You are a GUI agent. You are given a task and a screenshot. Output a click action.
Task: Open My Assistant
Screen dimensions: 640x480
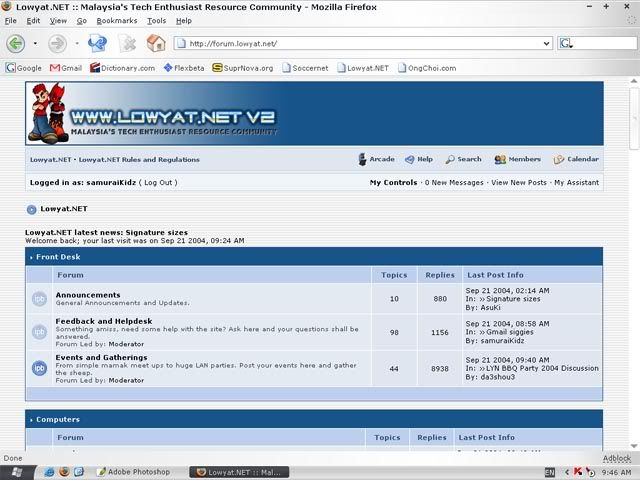(576, 182)
